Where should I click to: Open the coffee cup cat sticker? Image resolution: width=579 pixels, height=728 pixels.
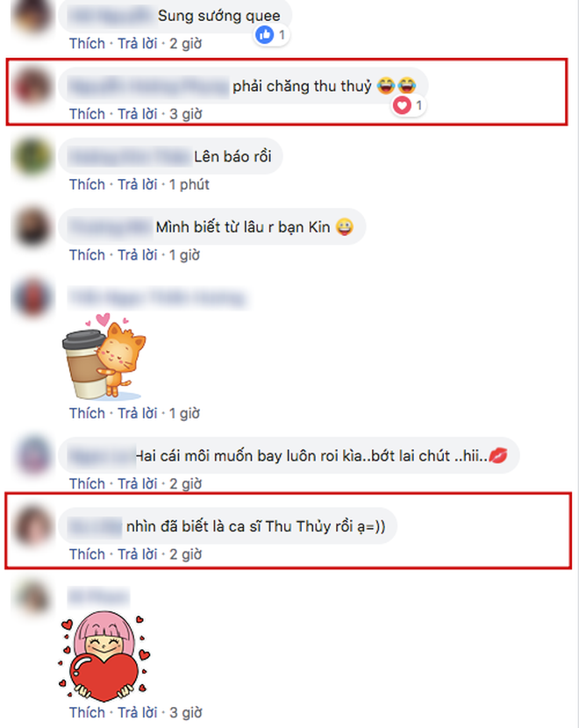[104, 357]
